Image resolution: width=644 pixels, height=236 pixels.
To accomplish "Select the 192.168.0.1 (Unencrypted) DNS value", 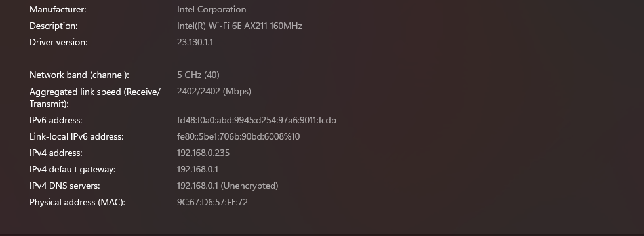I will click(228, 186).
